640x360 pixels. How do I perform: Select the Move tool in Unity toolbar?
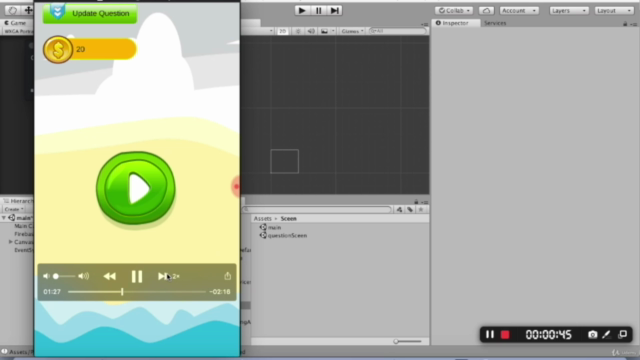click(28, 10)
